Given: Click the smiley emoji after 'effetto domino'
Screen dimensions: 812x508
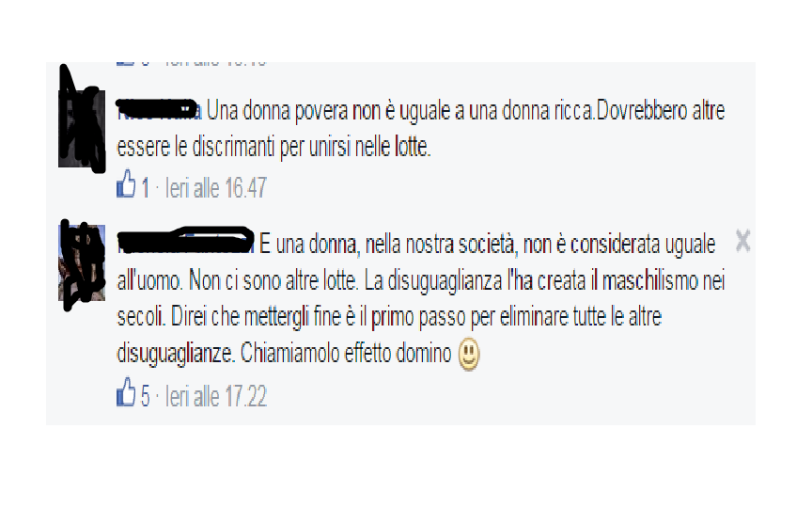Looking at the screenshot, I should coord(469,355).
